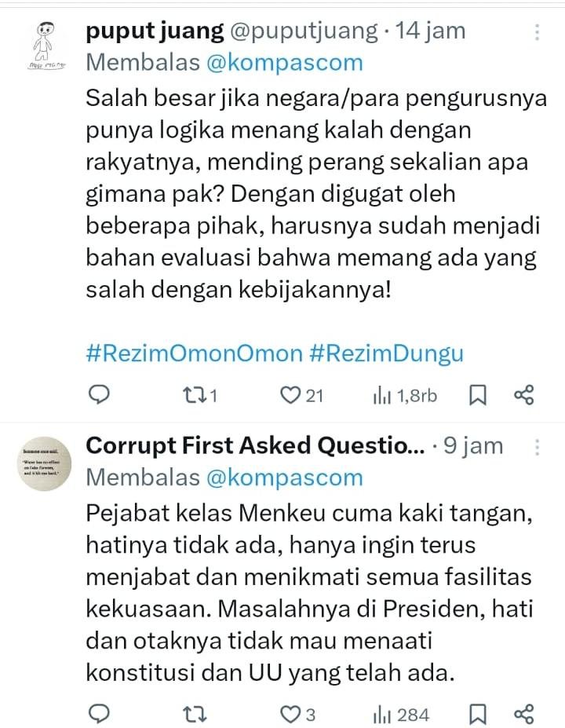Bookmark puput juang's tweet

(x=477, y=395)
